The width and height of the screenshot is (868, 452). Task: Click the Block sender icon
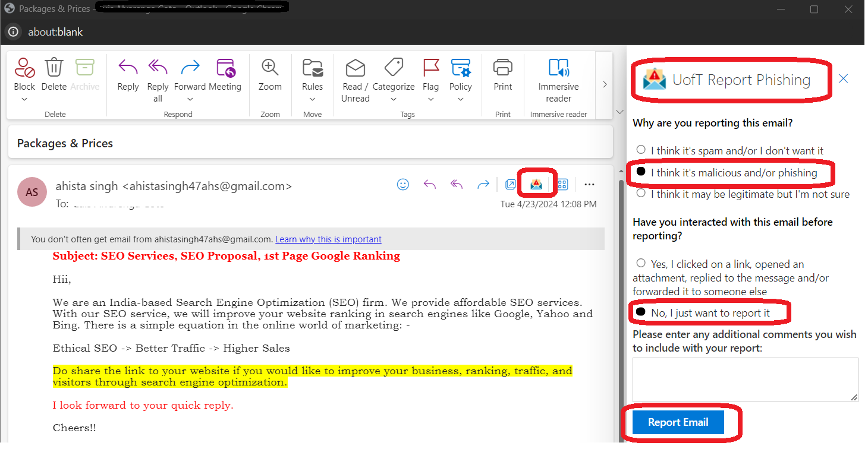24,68
